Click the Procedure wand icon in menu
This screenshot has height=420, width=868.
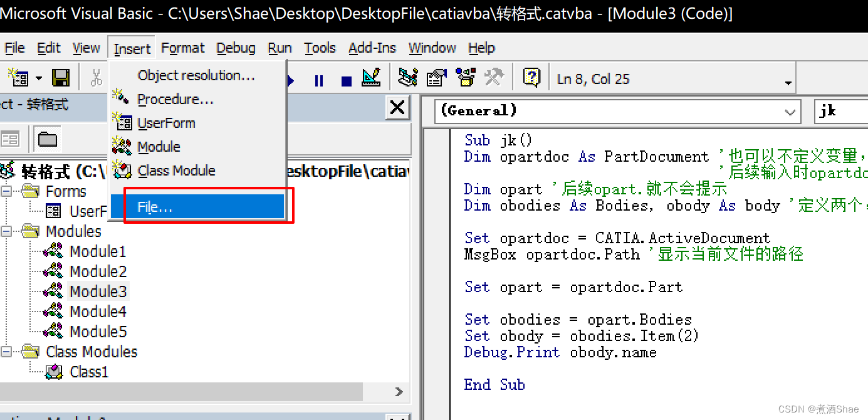point(120,98)
